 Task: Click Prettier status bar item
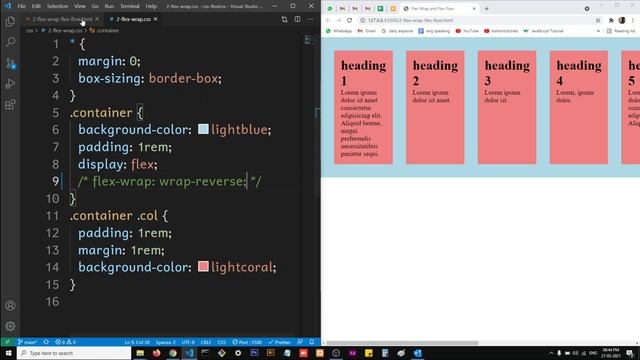(x=279, y=342)
